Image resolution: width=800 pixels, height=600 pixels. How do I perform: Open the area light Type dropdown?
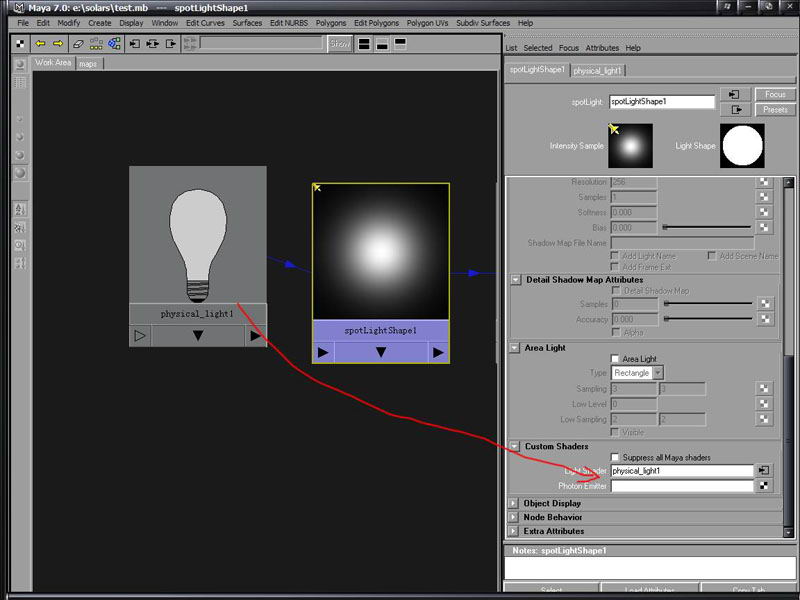(x=637, y=373)
